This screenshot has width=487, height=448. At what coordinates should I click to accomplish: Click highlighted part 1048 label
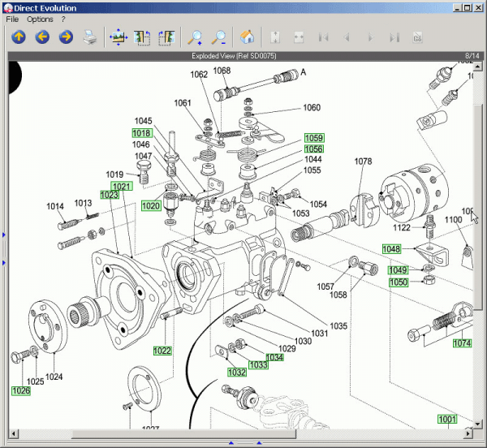pos(392,248)
